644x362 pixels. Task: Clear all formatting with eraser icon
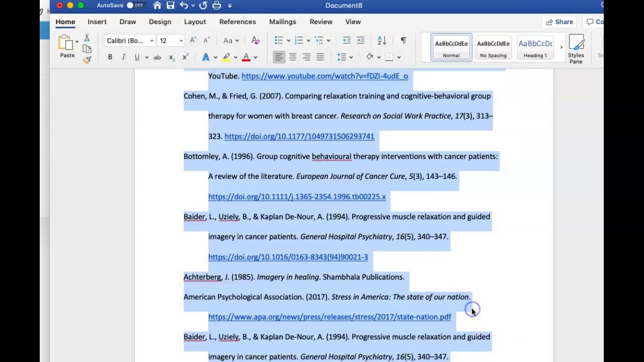pyautogui.click(x=255, y=41)
